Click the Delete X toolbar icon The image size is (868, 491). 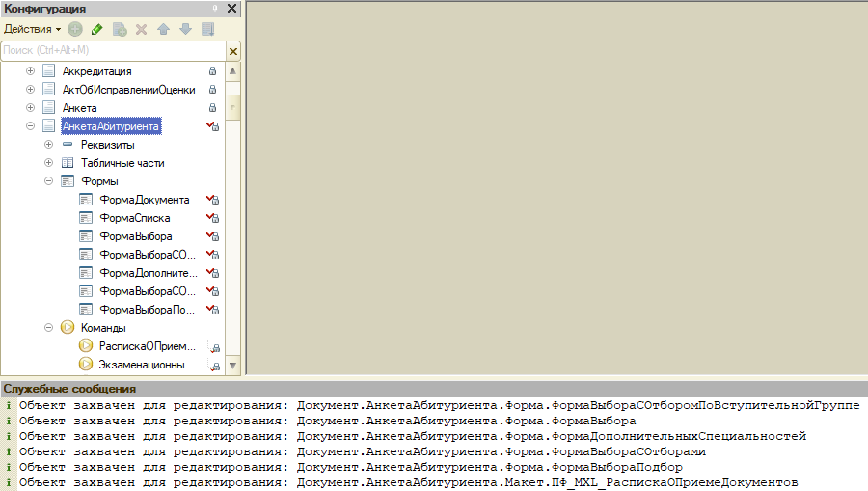coord(141,29)
